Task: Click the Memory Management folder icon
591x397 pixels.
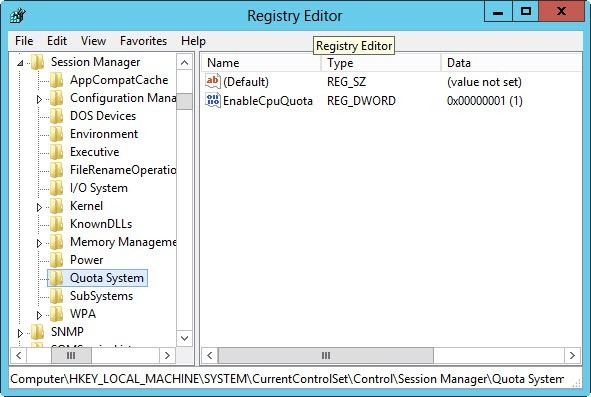Action: pyautogui.click(x=57, y=242)
